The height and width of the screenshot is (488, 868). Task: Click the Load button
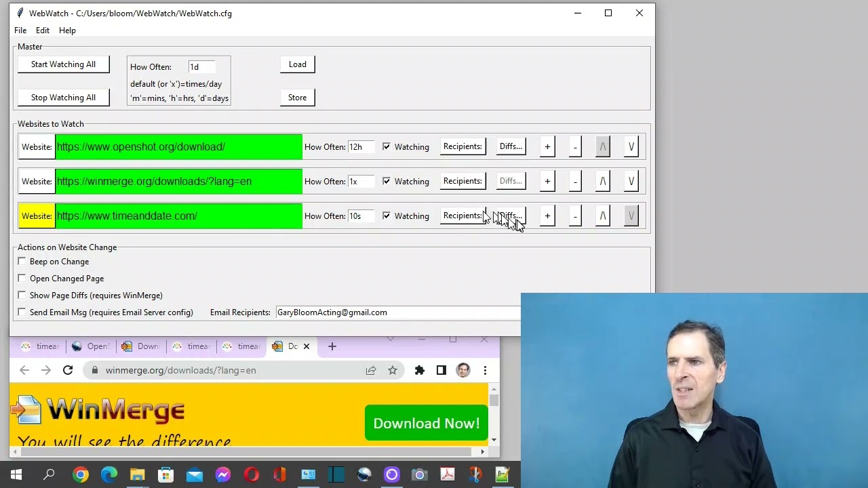(x=297, y=64)
